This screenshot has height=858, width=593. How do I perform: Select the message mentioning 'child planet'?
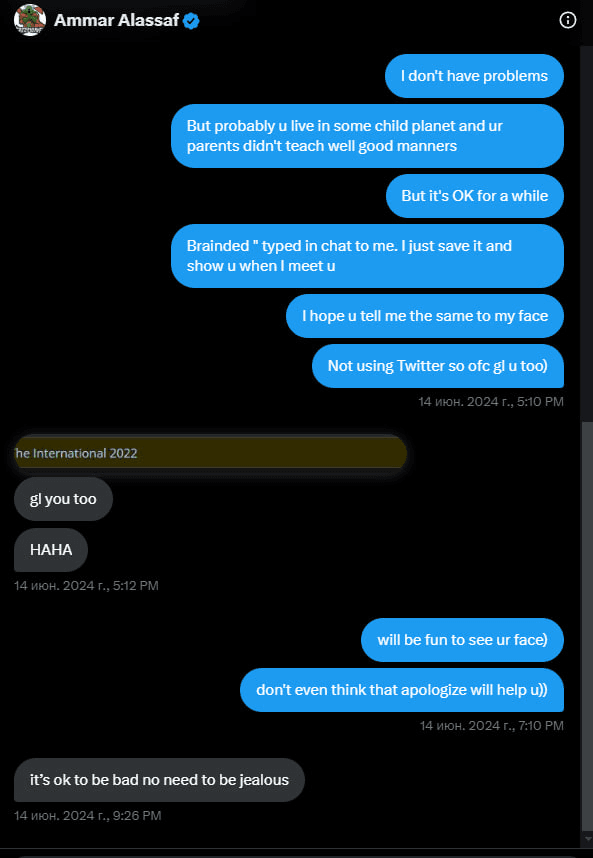(368, 136)
